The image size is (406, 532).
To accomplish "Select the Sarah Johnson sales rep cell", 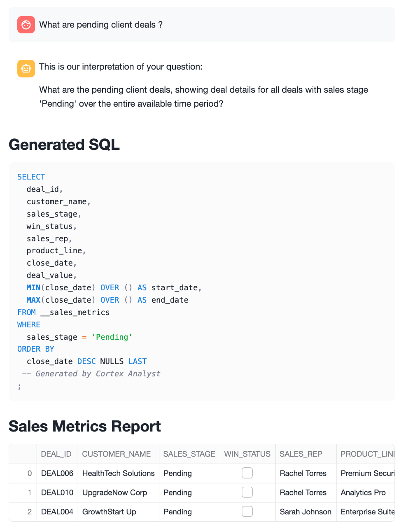I will (306, 512).
